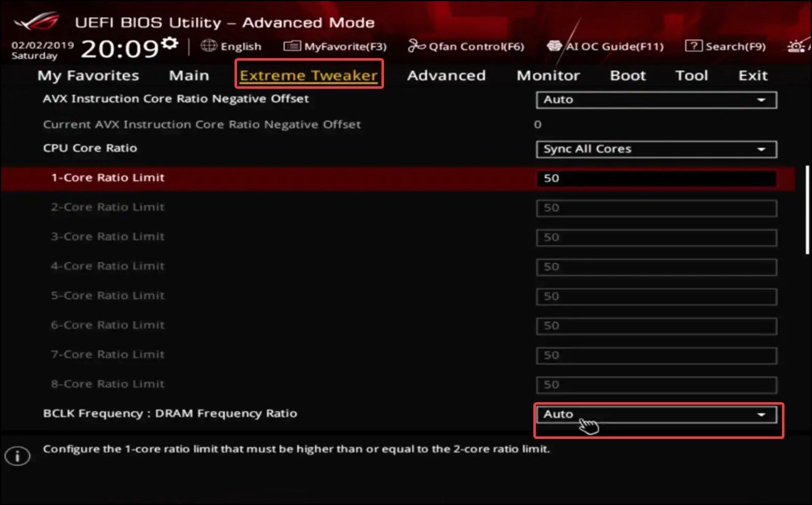
Task: Click the 8-Core Ratio Limit field
Action: pos(656,384)
